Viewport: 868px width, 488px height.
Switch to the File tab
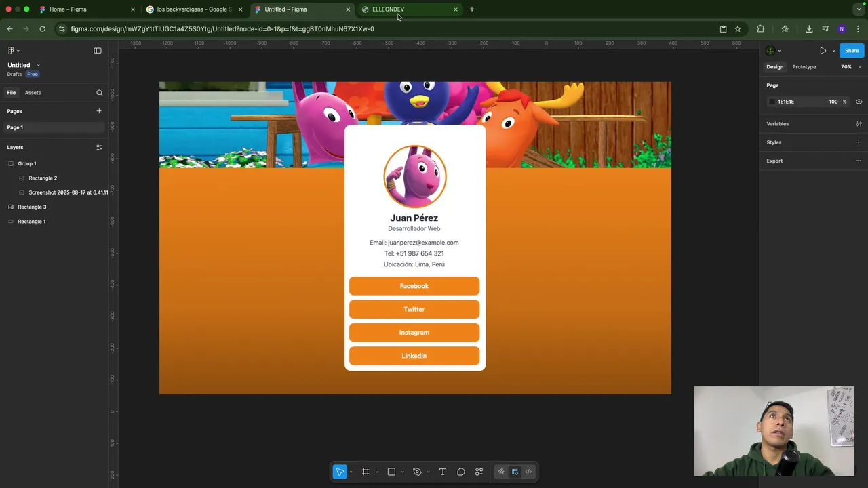[x=12, y=93]
